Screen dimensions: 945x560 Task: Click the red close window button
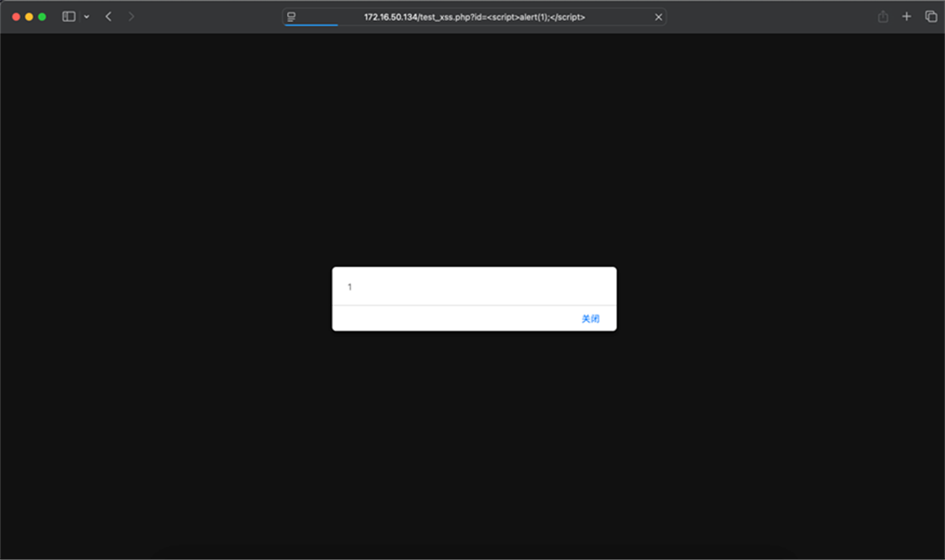coord(16,17)
